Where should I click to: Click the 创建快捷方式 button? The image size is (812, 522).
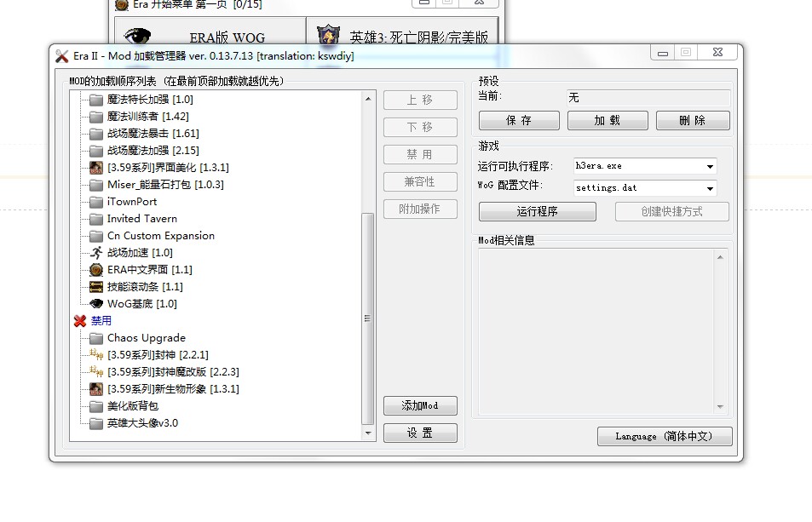(672, 211)
